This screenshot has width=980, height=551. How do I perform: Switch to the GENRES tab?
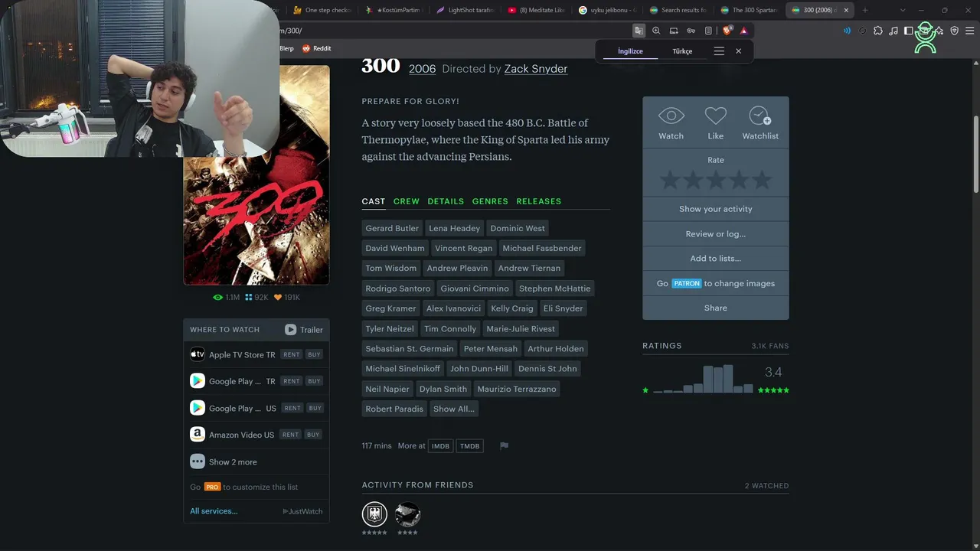pyautogui.click(x=490, y=201)
